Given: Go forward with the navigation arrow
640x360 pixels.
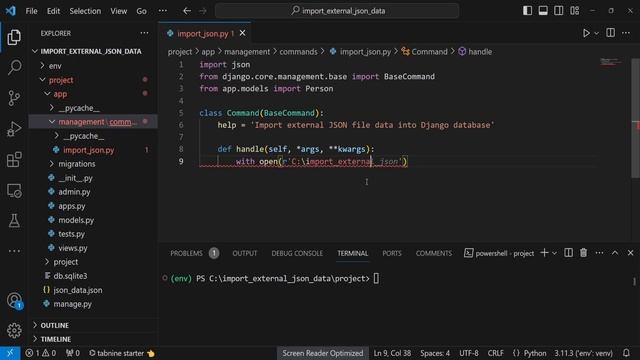Looking at the screenshot, I should click(x=203, y=11).
